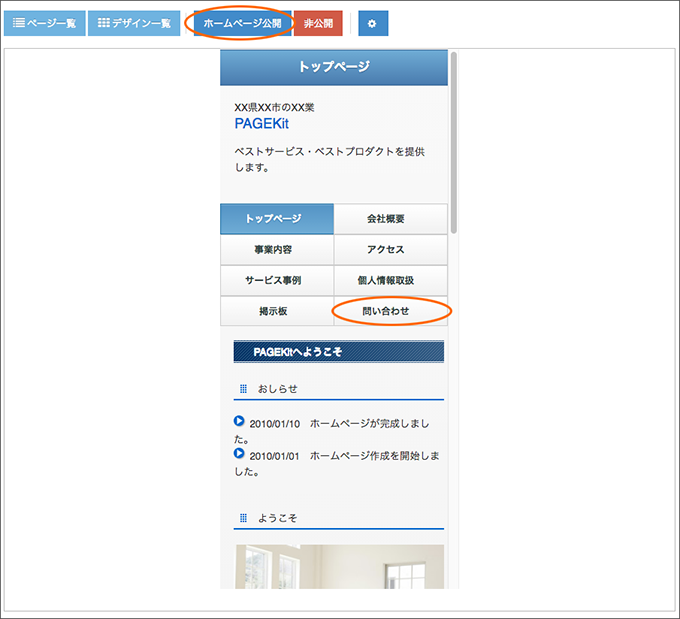This screenshot has height=619, width=680.
Task: Open the サービス事例 menu item
Action: click(277, 281)
